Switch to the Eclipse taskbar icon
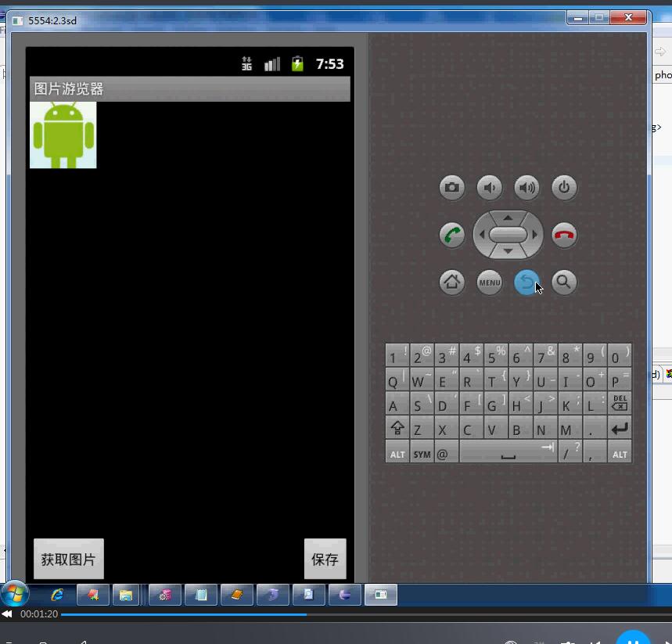 [344, 595]
